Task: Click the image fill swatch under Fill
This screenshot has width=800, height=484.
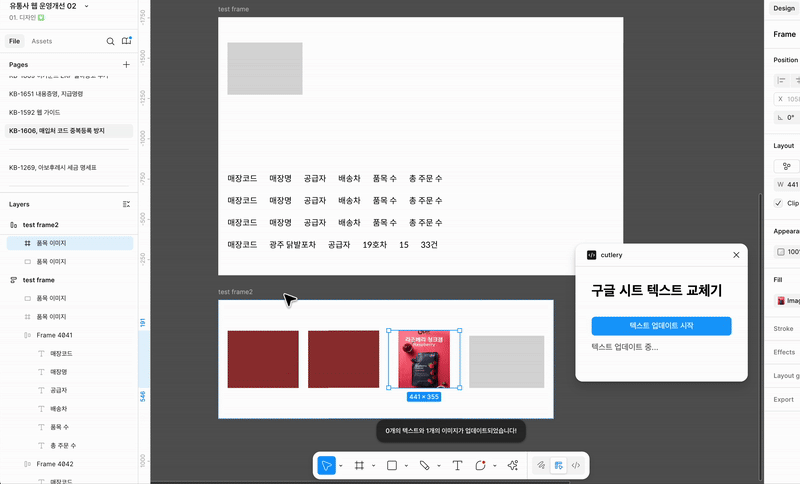Action: (x=781, y=301)
